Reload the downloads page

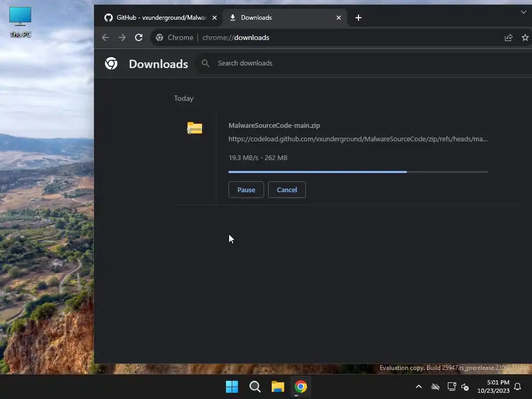[x=139, y=37]
